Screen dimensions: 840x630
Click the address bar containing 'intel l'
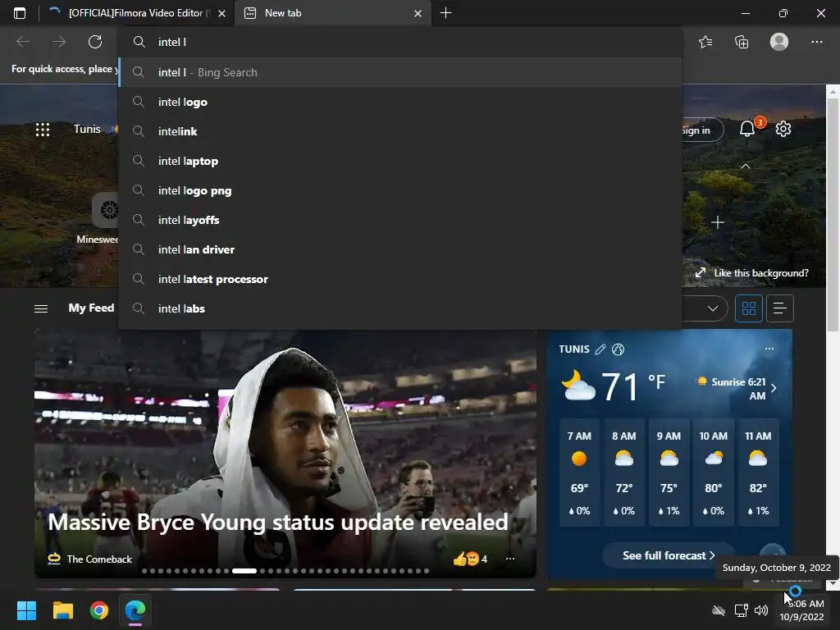click(x=400, y=42)
